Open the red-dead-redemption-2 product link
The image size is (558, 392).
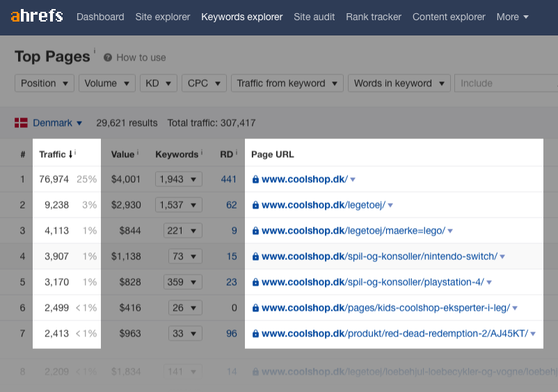click(395, 334)
